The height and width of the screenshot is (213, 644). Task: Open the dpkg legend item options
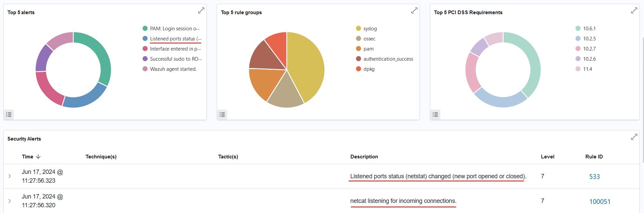369,69
